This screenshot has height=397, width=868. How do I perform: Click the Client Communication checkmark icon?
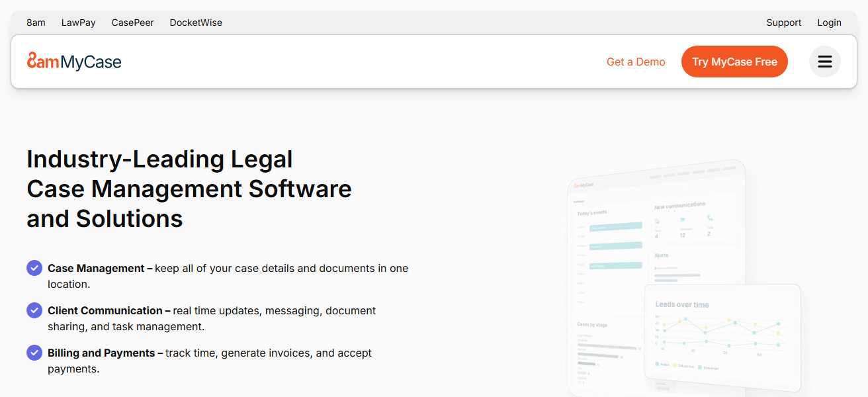click(x=34, y=310)
